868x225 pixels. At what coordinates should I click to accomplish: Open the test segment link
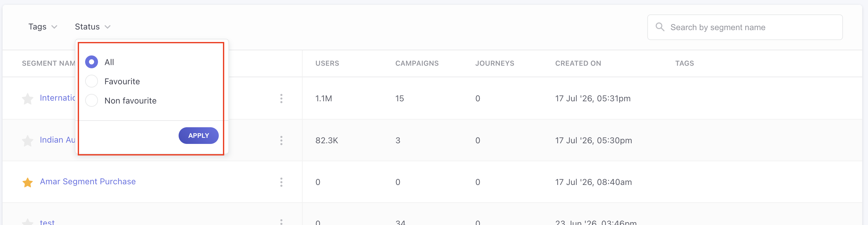click(x=47, y=222)
